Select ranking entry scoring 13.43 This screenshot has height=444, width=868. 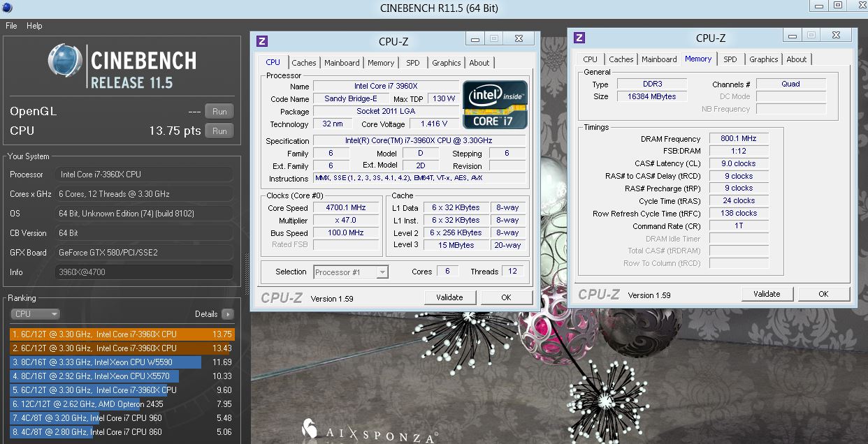[x=122, y=348]
